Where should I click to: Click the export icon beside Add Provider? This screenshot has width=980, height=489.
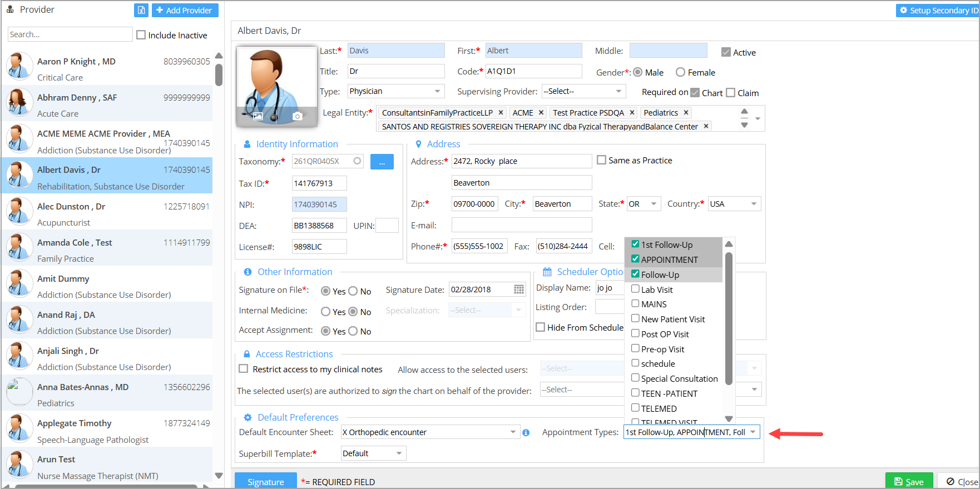point(141,10)
